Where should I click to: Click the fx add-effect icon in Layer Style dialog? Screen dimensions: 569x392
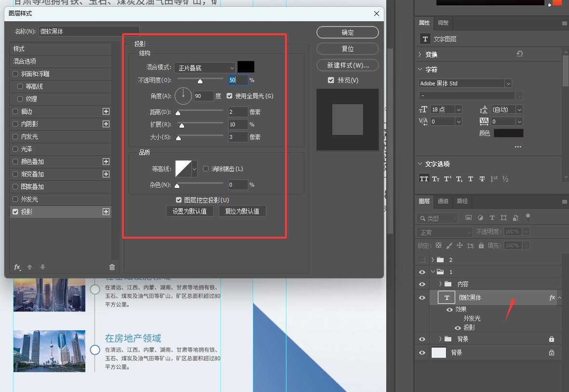[x=17, y=267]
